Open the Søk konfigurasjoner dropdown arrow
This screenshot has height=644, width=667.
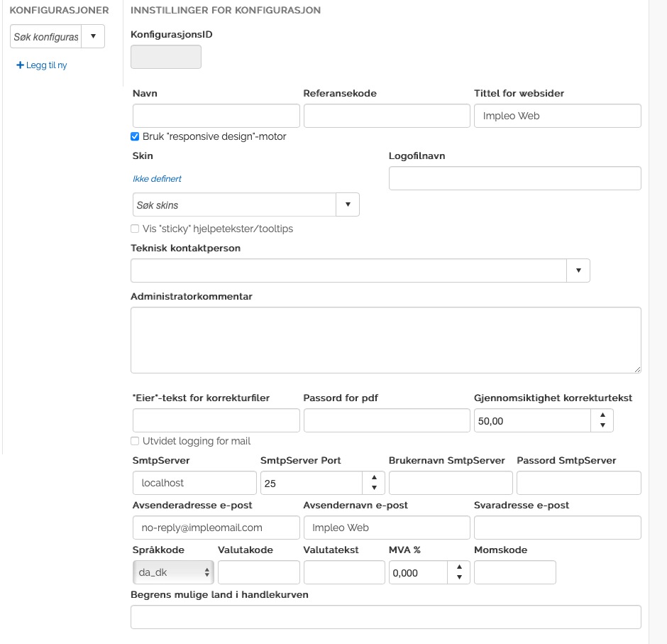coord(93,36)
